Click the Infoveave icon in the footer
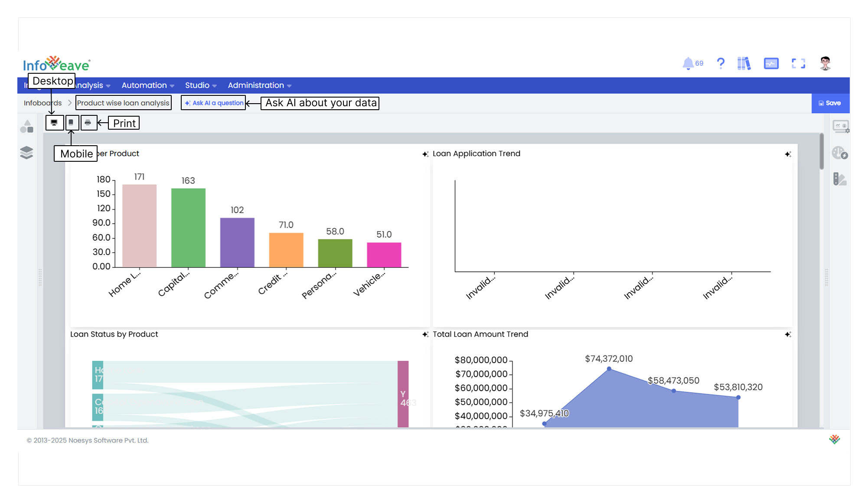This screenshot has height=503, width=868. pyautogui.click(x=834, y=439)
